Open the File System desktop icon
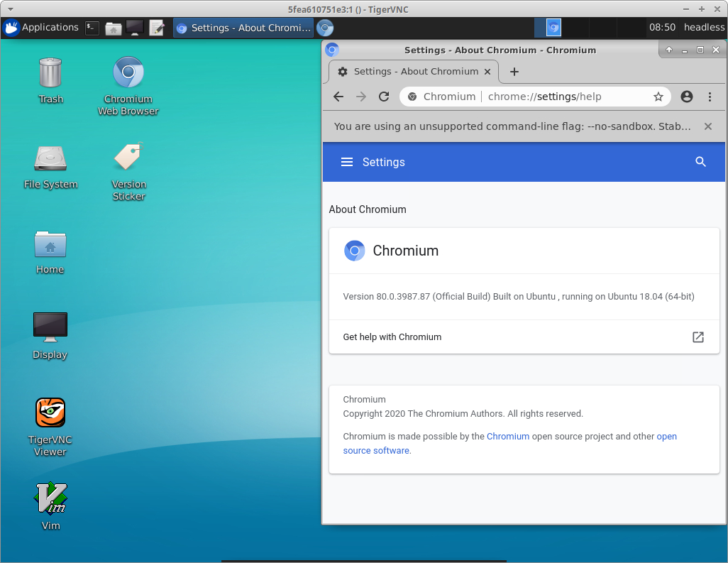 click(x=50, y=166)
